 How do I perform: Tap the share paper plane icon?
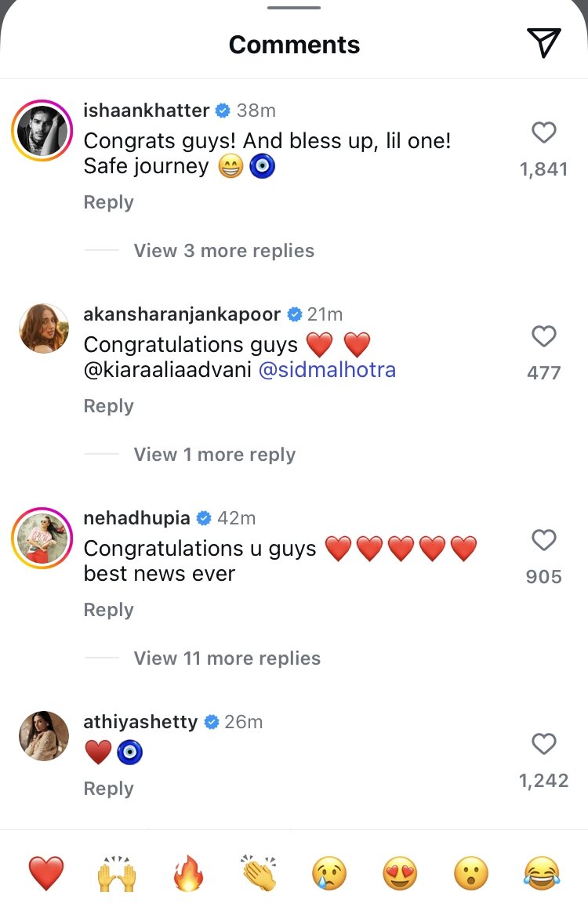[x=543, y=43]
